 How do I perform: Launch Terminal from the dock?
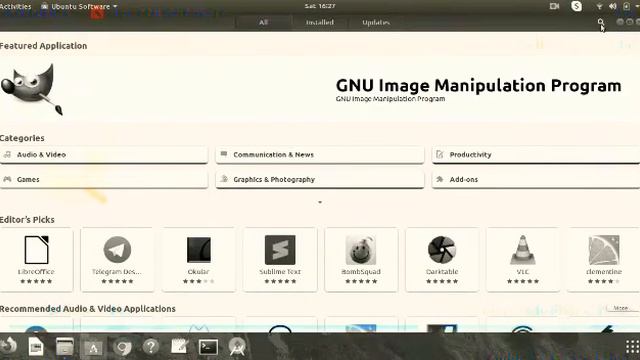(208, 347)
